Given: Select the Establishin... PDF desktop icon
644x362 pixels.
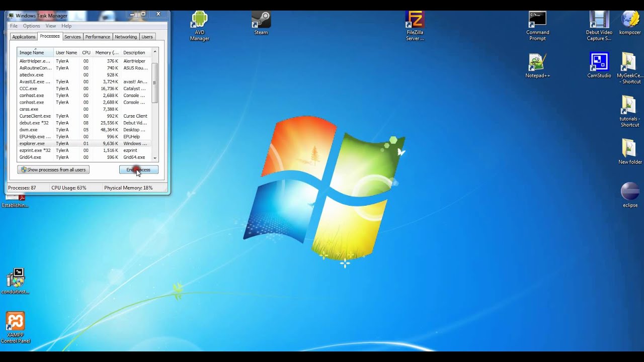Looking at the screenshot, I should (x=15, y=201).
